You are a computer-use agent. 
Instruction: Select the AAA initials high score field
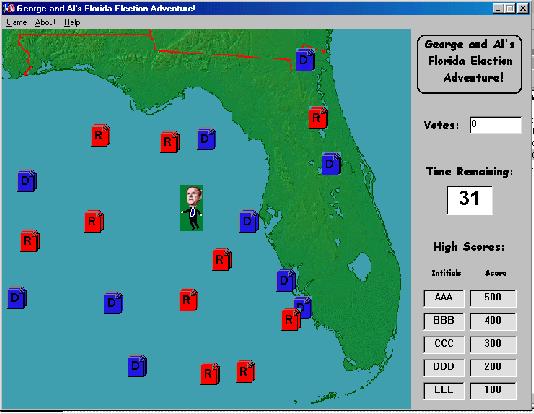click(444, 298)
